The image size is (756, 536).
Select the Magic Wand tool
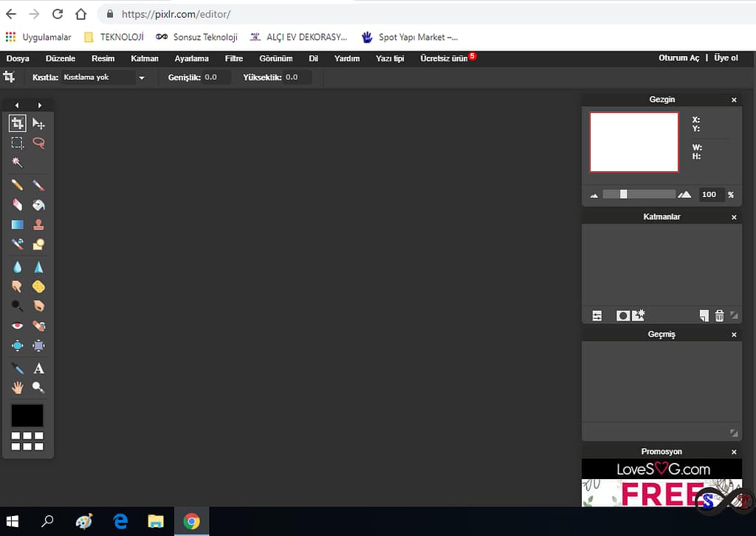click(18, 162)
